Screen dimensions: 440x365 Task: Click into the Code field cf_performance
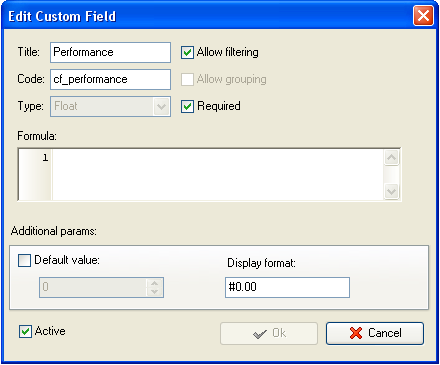click(x=110, y=79)
